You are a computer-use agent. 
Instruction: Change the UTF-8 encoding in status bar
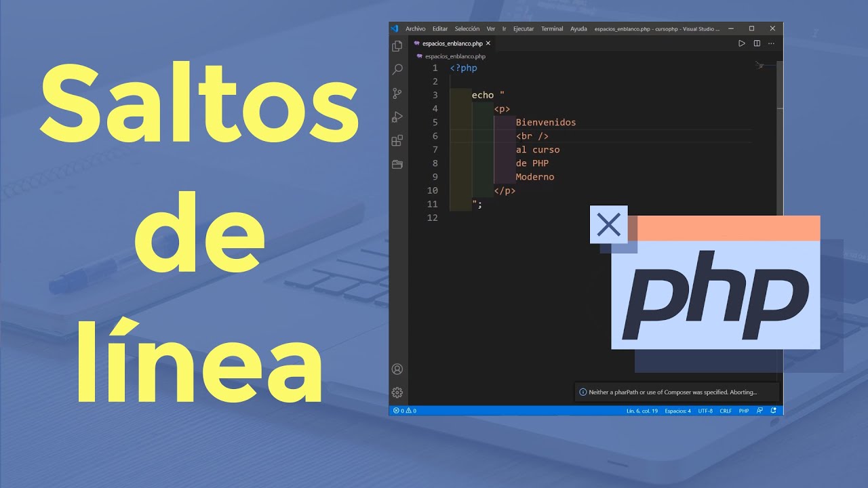point(705,411)
